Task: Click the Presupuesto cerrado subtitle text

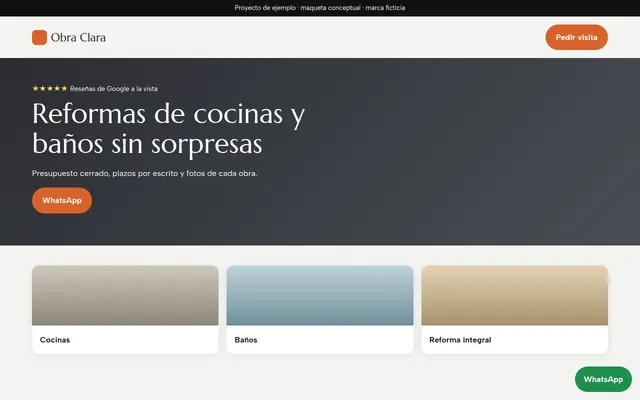Action: point(144,173)
